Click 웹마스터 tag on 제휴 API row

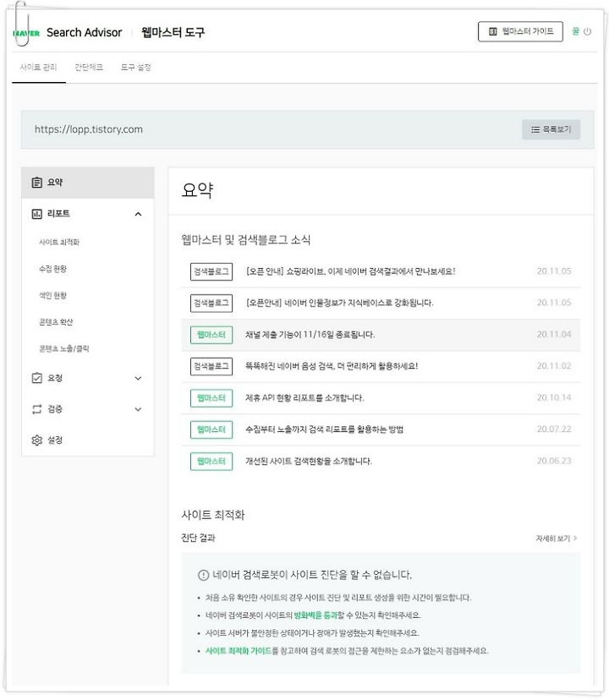click(211, 398)
